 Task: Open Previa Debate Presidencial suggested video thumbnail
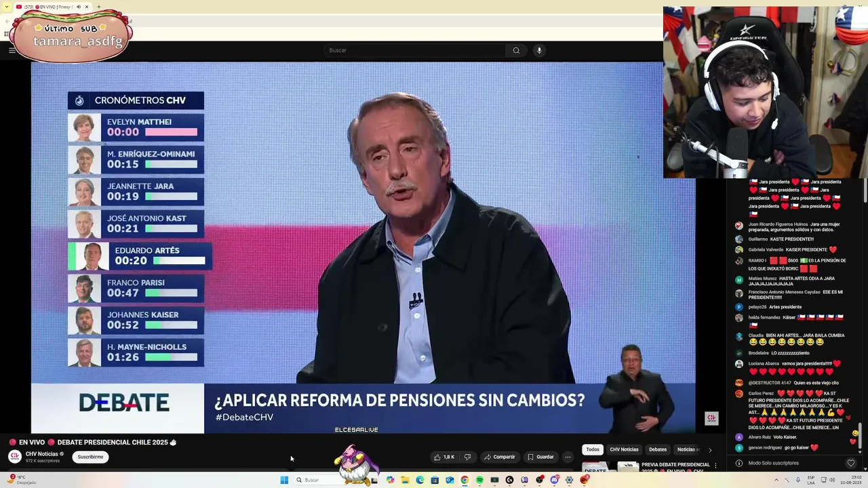pyautogui.click(x=610, y=467)
